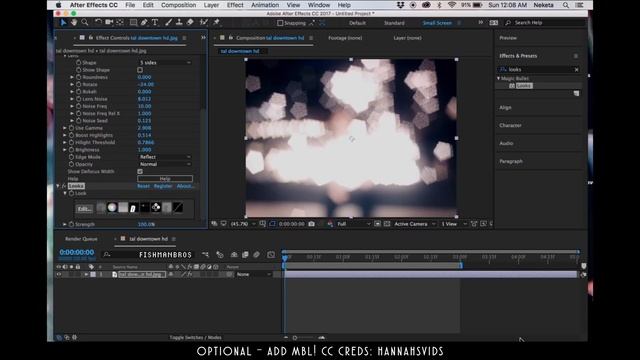Select the Hand tool
Screen dimensions: 640x360
coord(74,22)
